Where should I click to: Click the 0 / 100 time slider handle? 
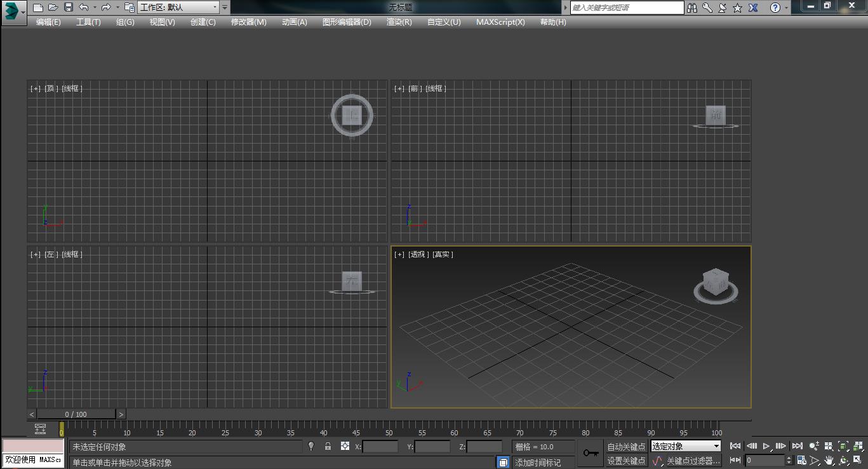pos(76,414)
